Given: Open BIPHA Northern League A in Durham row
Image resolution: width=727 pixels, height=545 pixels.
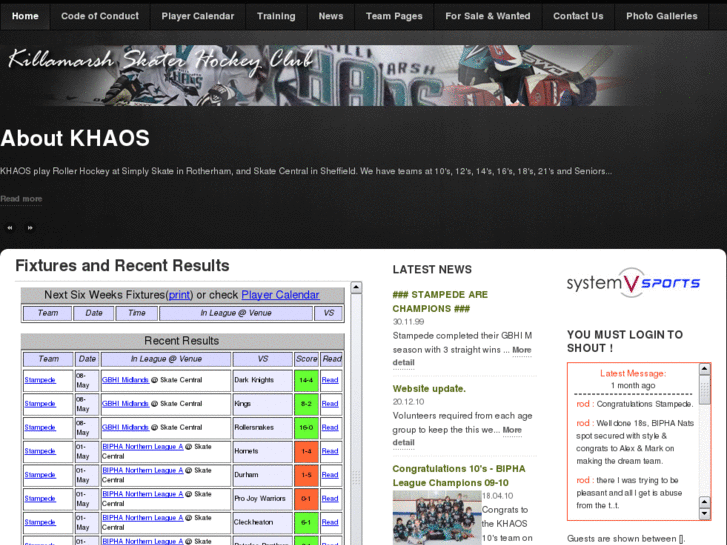Looking at the screenshot, I should point(142,470).
